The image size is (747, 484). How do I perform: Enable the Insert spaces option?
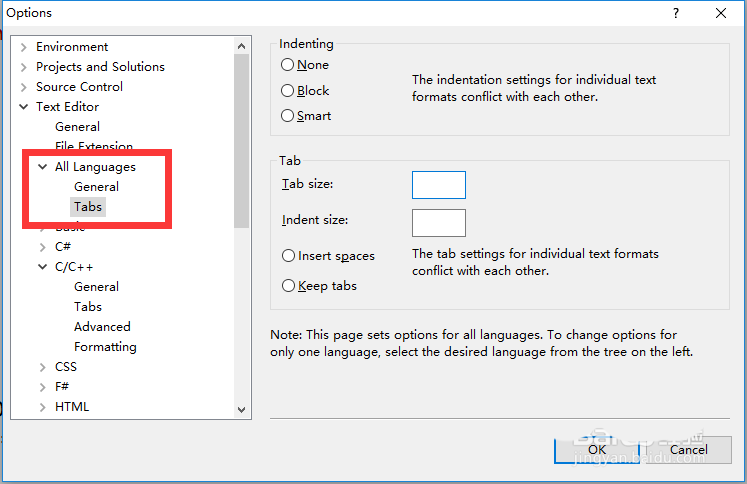coord(289,256)
